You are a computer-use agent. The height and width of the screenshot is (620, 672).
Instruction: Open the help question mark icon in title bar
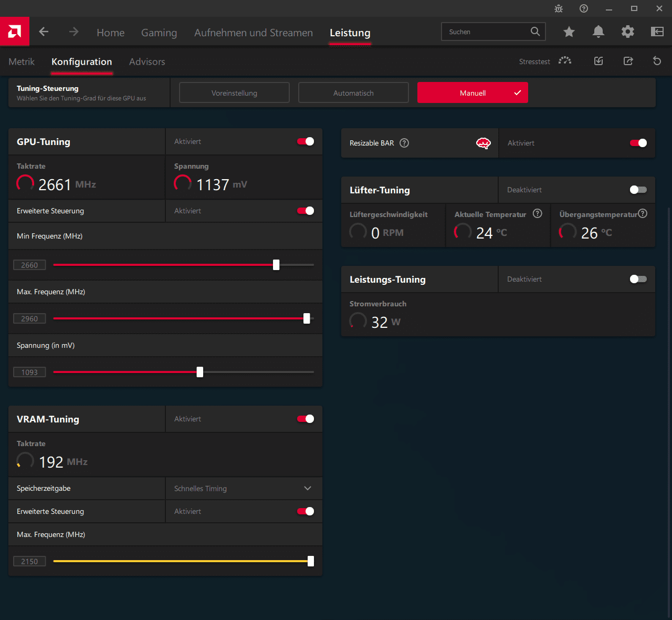pyautogui.click(x=584, y=8)
